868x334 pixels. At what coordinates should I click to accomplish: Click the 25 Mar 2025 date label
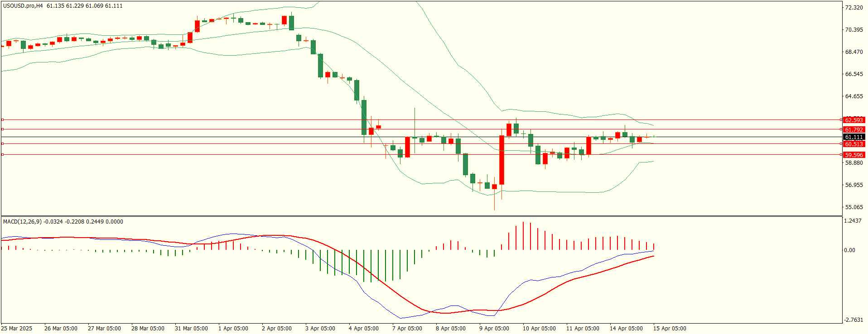pyautogui.click(x=17, y=328)
